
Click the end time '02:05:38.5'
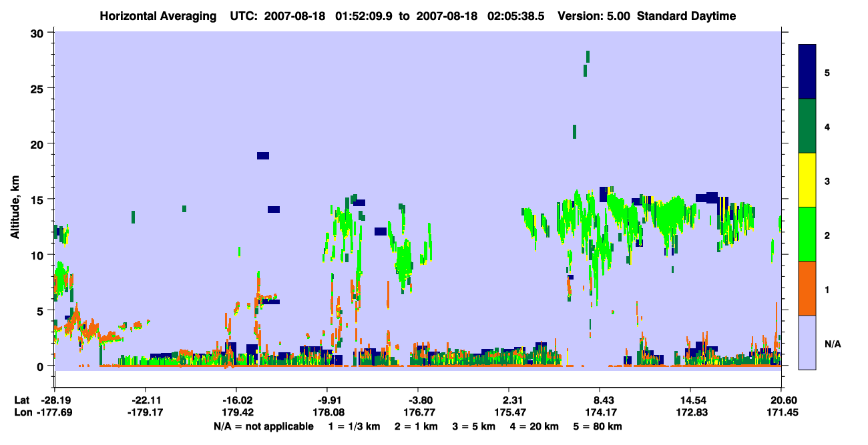517,16
